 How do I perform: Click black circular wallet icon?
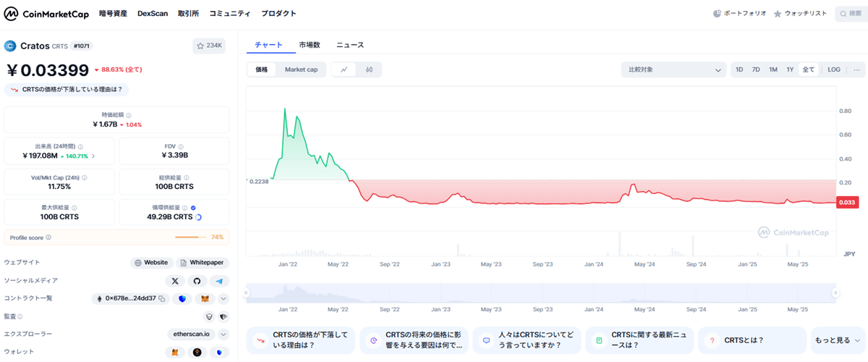pyautogui.click(x=197, y=353)
